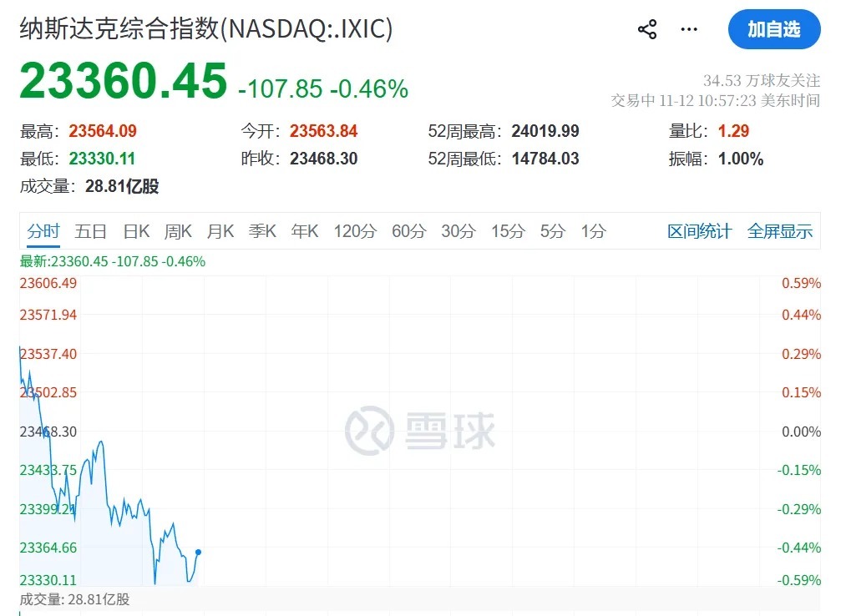841x616 pixels.
Task: Select the 月K chart tab
Action: [x=220, y=232]
